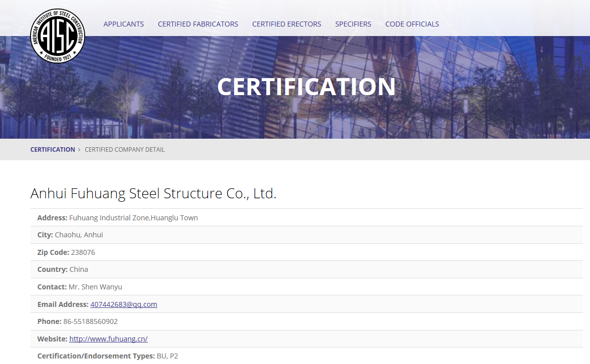Screen dimensions: 590x364
Task: Open the website link http://www.fuhuang.cn/
Action: pyautogui.click(x=108, y=339)
